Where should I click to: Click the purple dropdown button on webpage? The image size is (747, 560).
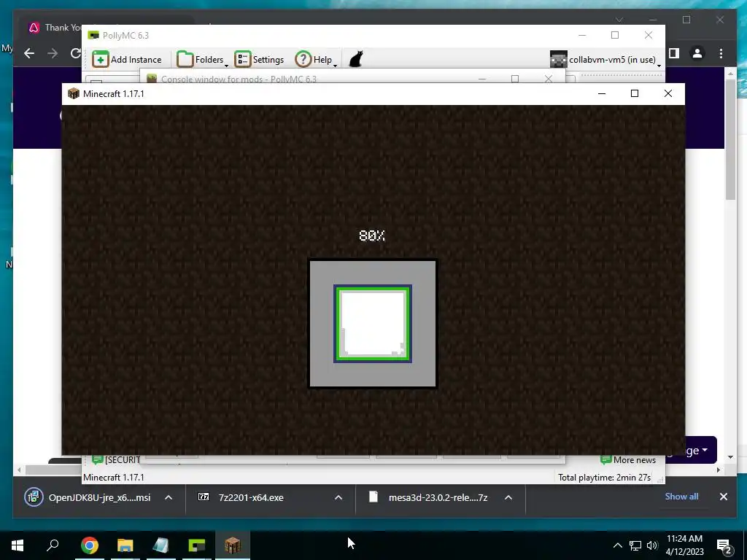click(700, 450)
